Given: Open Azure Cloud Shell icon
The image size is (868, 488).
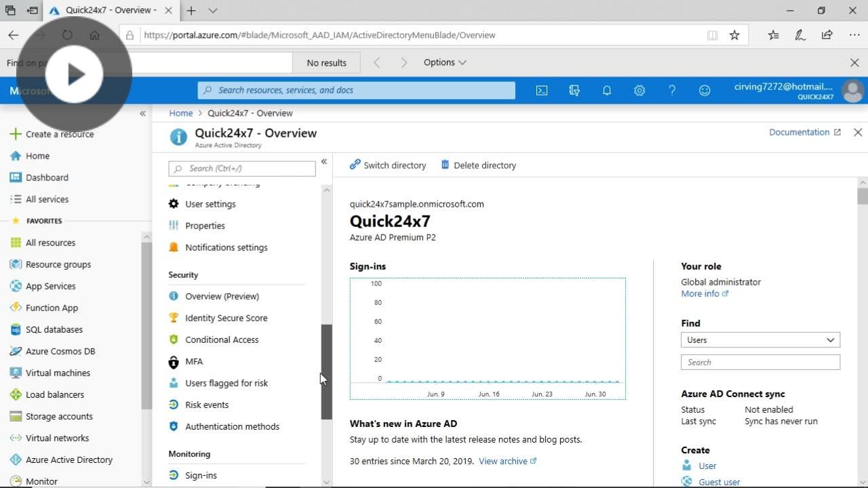Looking at the screenshot, I should 542,90.
